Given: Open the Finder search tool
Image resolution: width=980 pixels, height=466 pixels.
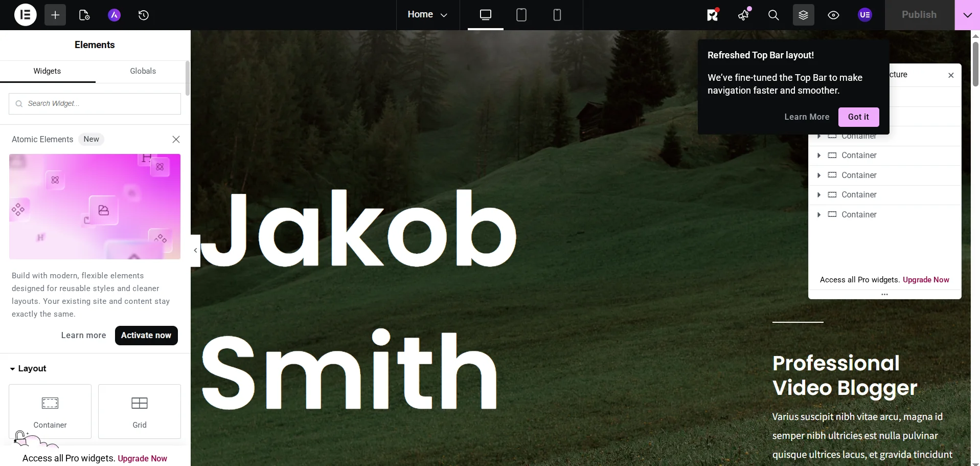Looking at the screenshot, I should (773, 15).
